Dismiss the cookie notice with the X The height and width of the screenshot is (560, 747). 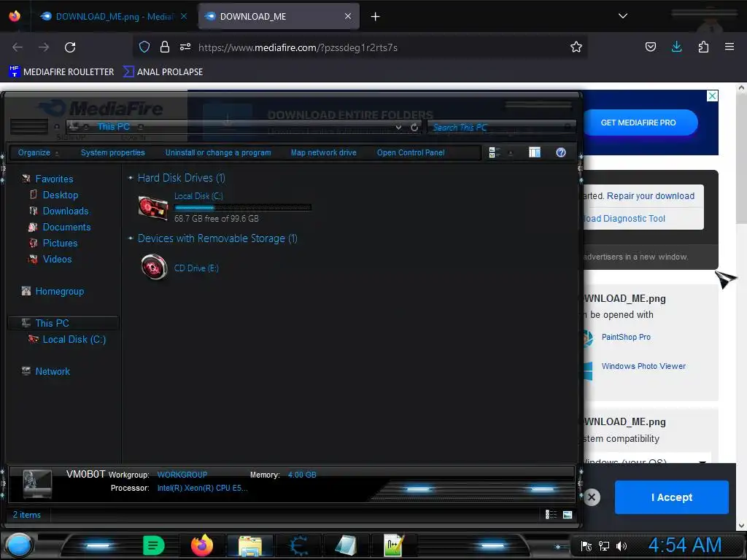[592, 497]
